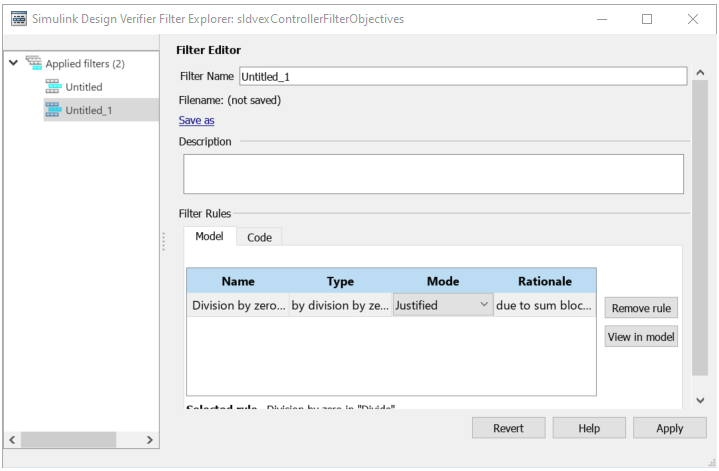This screenshot has width=719, height=471.
Task: Click the Untitled_1 filter icon
Action: (53, 110)
